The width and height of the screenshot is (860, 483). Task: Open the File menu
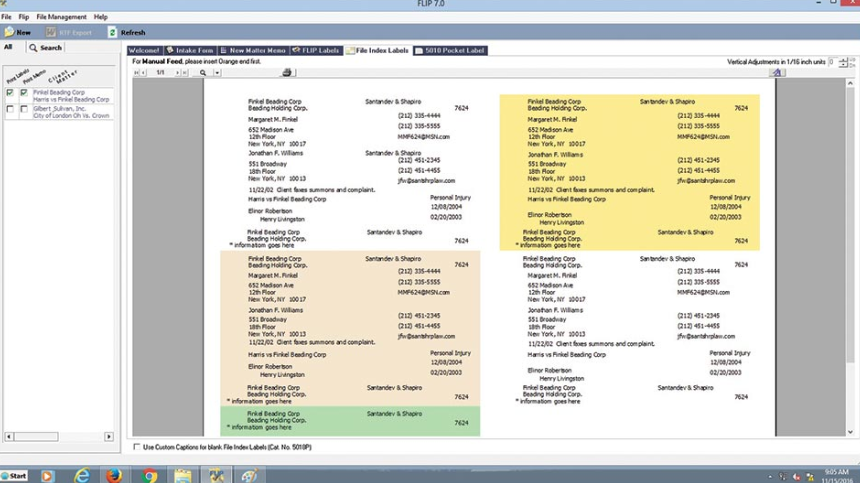point(6,17)
